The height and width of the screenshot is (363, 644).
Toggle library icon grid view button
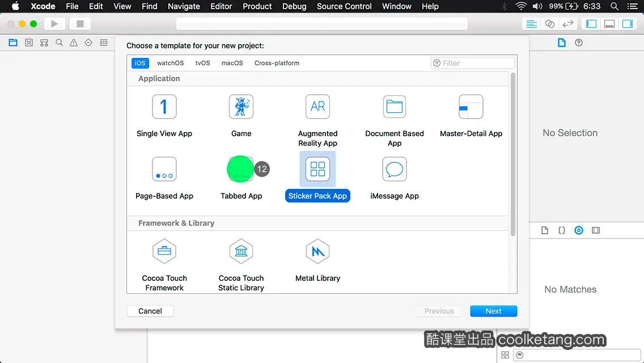pyautogui.click(x=505, y=355)
